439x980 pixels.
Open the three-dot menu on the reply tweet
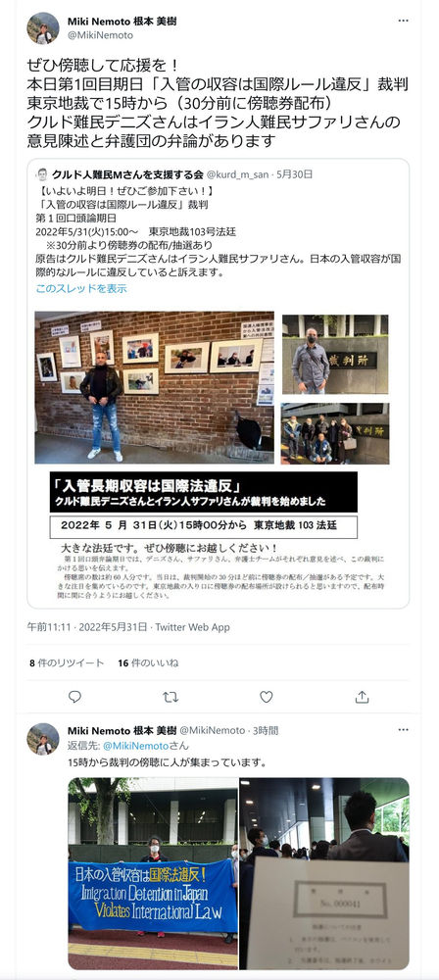(x=403, y=730)
